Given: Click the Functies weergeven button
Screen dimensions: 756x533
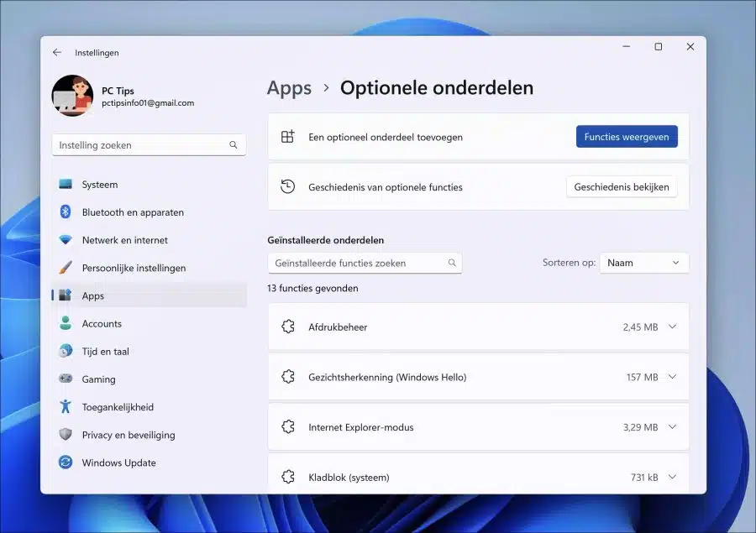Looking at the screenshot, I should pyautogui.click(x=627, y=137).
